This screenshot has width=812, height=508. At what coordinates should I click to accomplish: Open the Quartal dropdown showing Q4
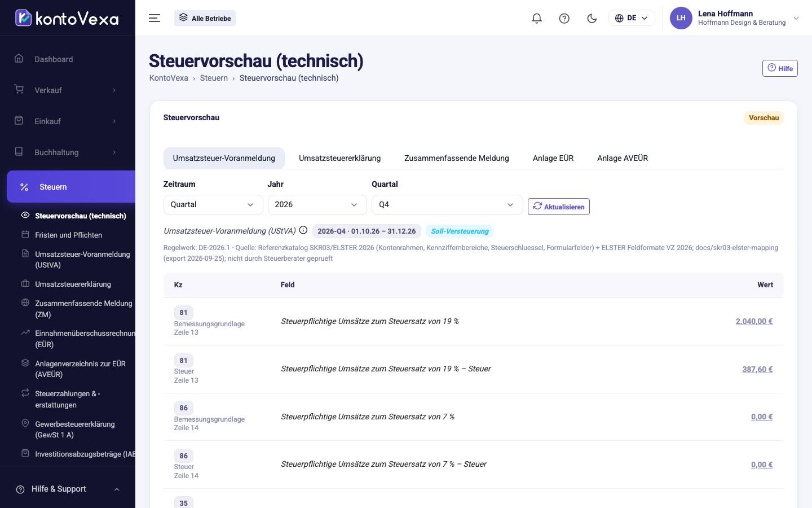click(x=447, y=204)
